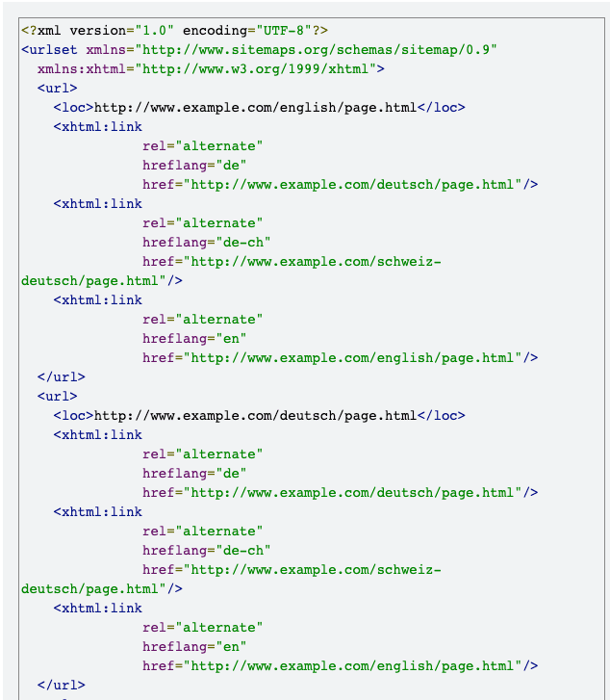Click the first opening url tag
Image resolution: width=610 pixels, height=700 pixels.
click(x=57, y=89)
